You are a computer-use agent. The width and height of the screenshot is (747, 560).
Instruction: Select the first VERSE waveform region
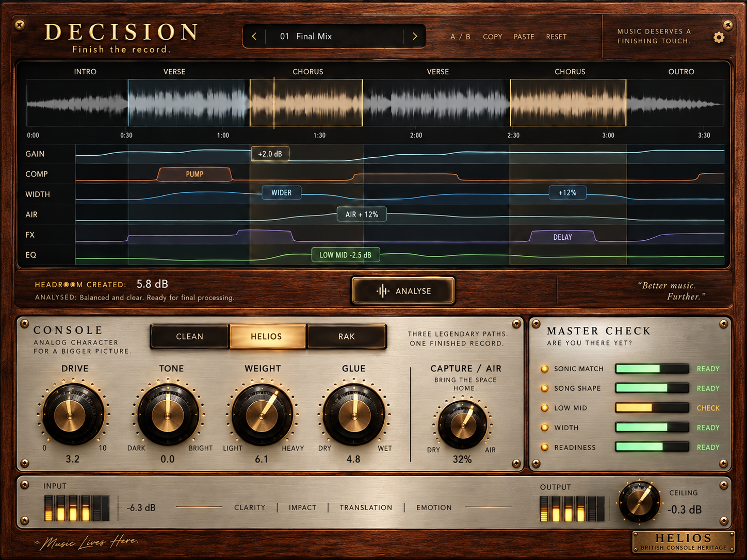coord(189,103)
